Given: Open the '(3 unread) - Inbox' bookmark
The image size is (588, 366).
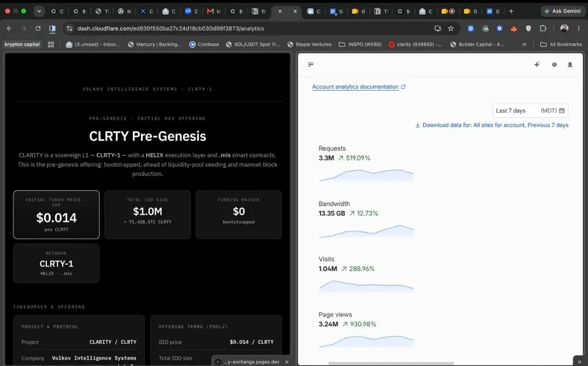Looking at the screenshot, I should click(x=93, y=44).
